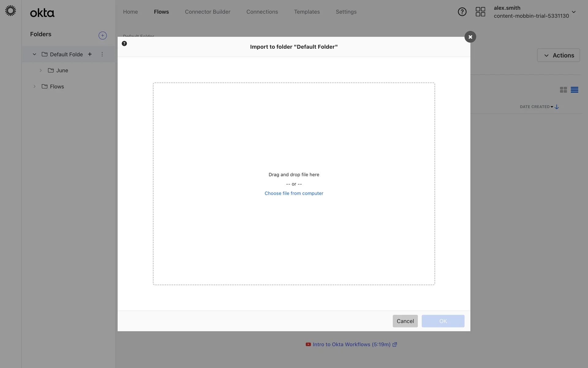Add a new folder with plus circle icon
Screen dimensions: 588x368
tap(103, 36)
